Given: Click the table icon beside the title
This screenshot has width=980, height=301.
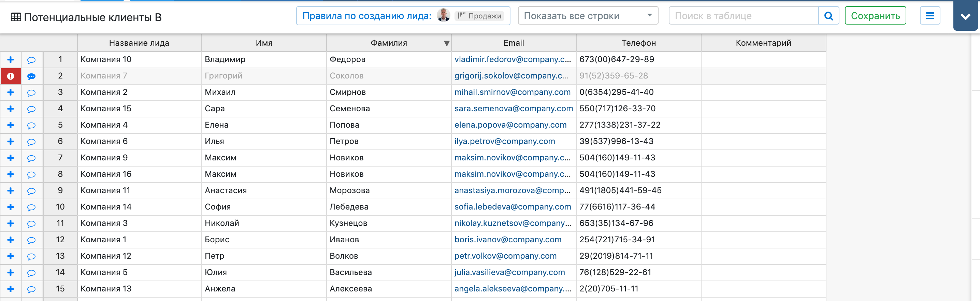Looking at the screenshot, I should [16, 17].
